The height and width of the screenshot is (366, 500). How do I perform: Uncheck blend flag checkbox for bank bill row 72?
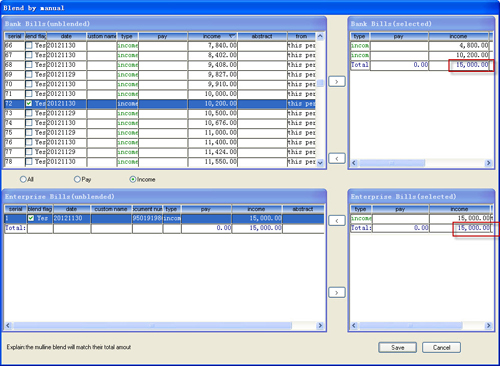click(29, 104)
